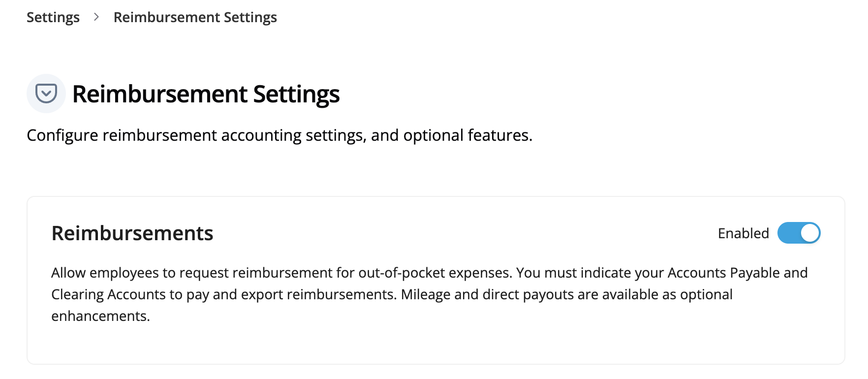Go back to Settings via breadcrumb
This screenshot has width=868, height=379.
tap(53, 17)
